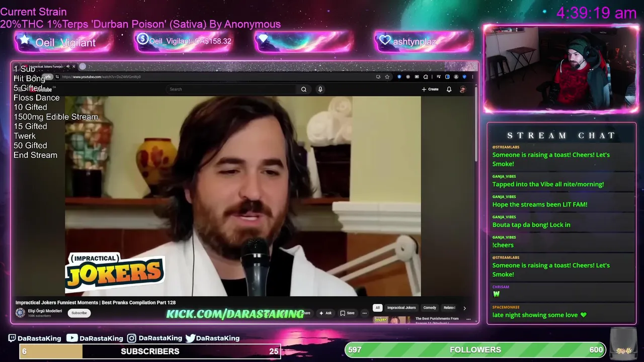
Task: Click the streamer webcam feed
Action: (x=561, y=69)
